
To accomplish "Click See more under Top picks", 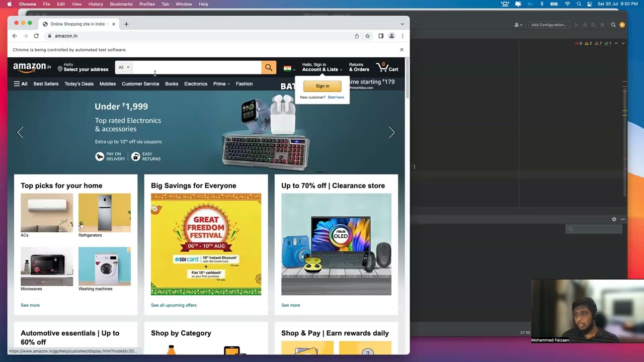I will click(30, 305).
